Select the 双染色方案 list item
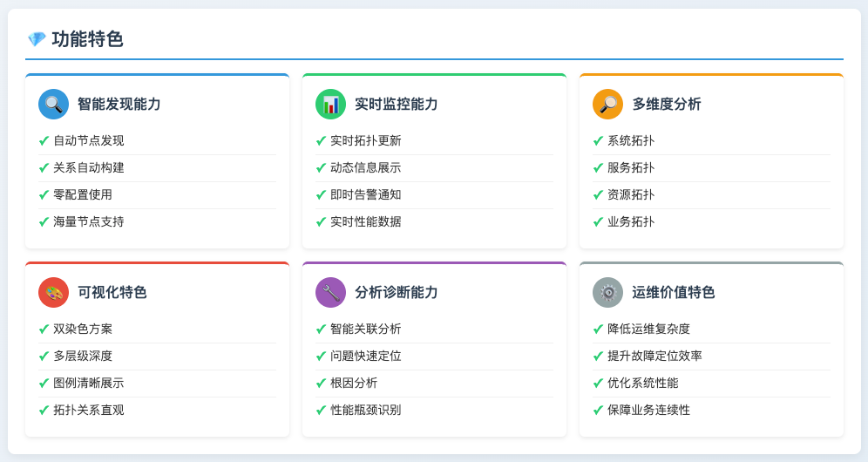868x462 pixels. [82, 330]
